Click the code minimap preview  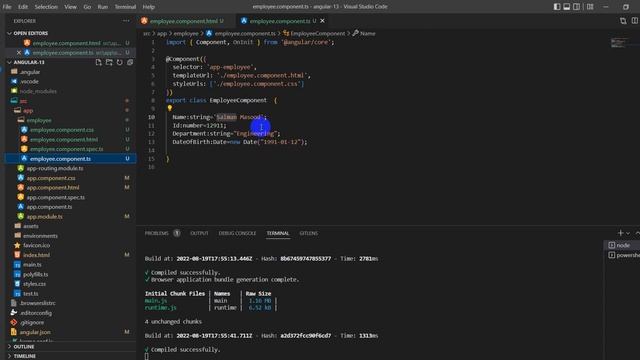pyautogui.click(x=620, y=42)
